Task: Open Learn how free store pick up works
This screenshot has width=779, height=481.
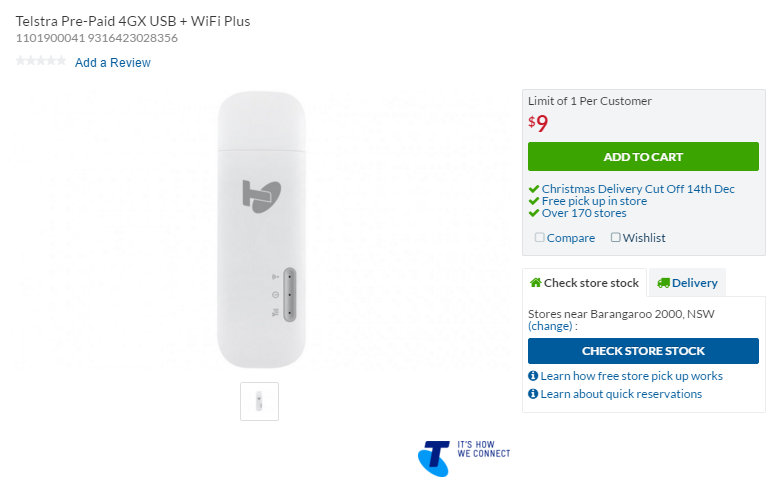Action: (x=631, y=376)
